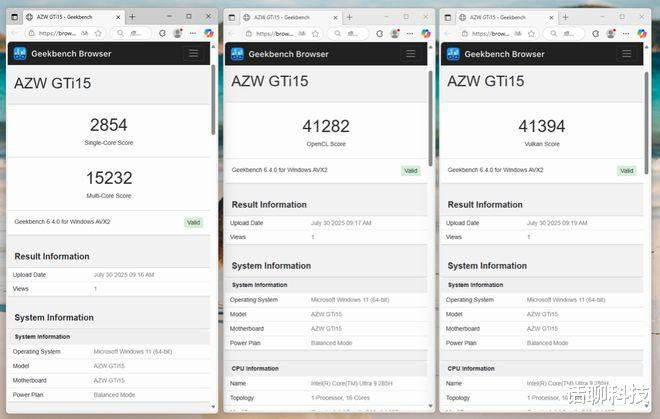Go back in the Single-Core score window
This screenshot has height=419, width=660.
pyautogui.click(x=15, y=33)
